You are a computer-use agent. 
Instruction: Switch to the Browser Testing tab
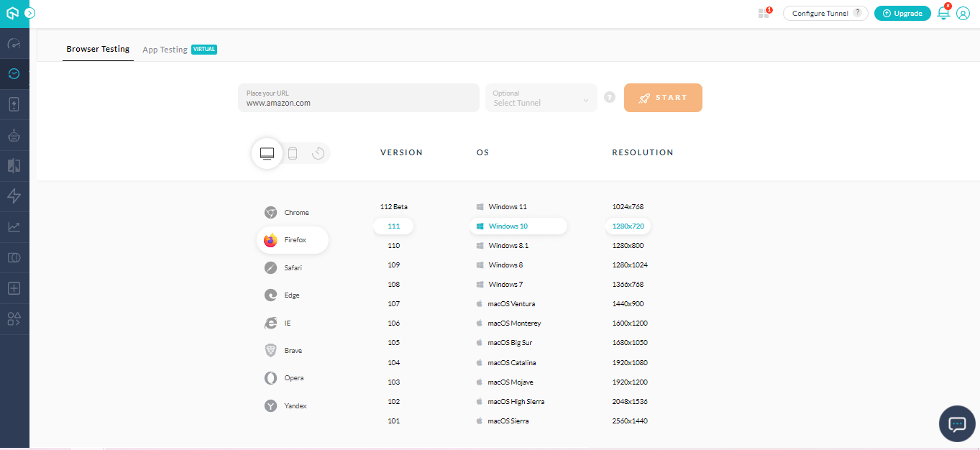(x=98, y=50)
